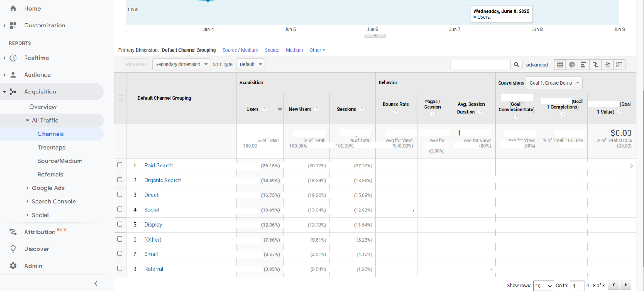Click the Sessions help icon
This screenshot has height=291, width=644.
coord(362,109)
